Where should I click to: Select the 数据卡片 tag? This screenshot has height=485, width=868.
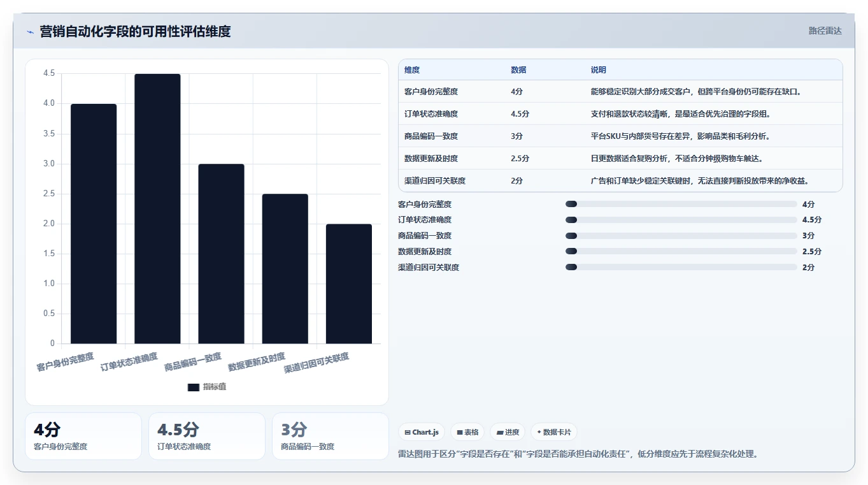point(553,432)
